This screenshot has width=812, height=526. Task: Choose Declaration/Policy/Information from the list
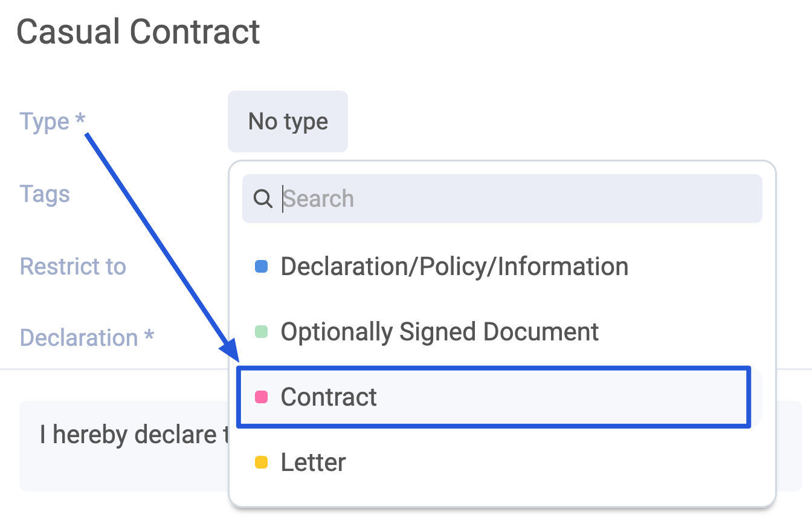pyautogui.click(x=454, y=266)
